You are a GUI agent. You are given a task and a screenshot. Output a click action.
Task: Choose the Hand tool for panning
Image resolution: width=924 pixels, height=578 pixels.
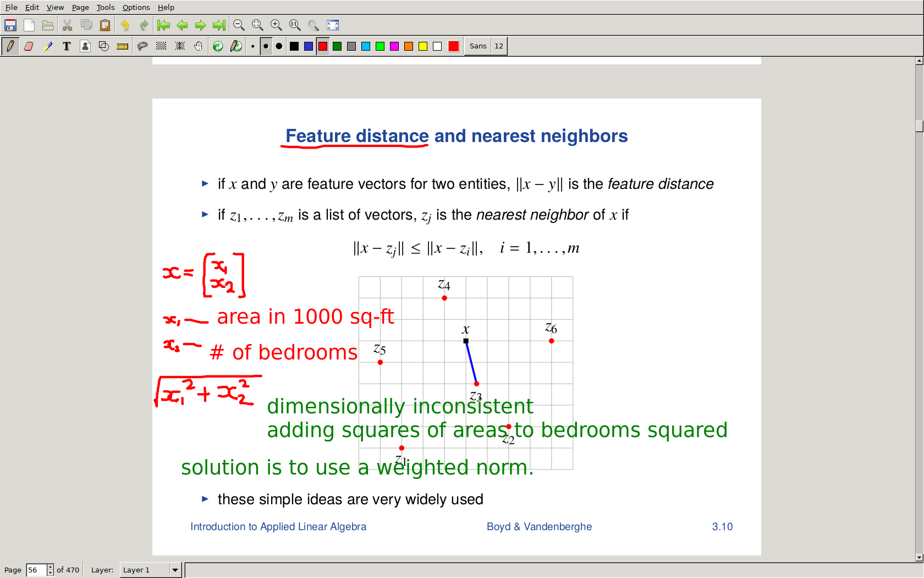pyautogui.click(x=199, y=46)
